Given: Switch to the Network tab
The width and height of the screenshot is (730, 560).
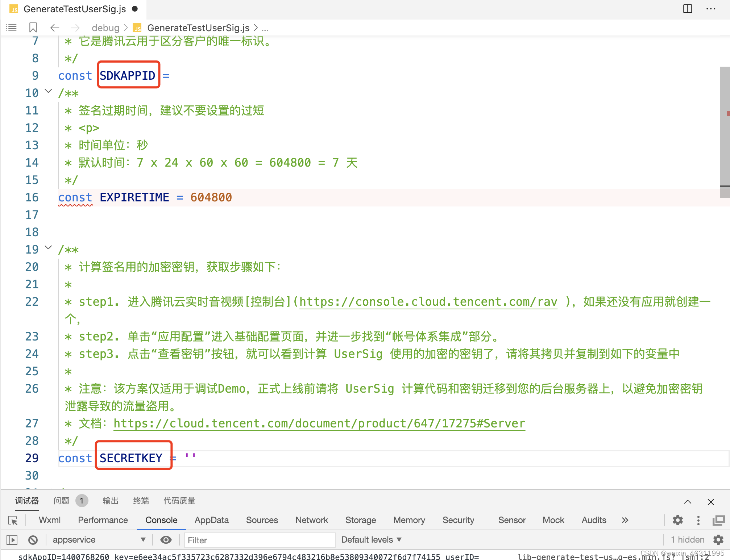Looking at the screenshot, I should [311, 520].
